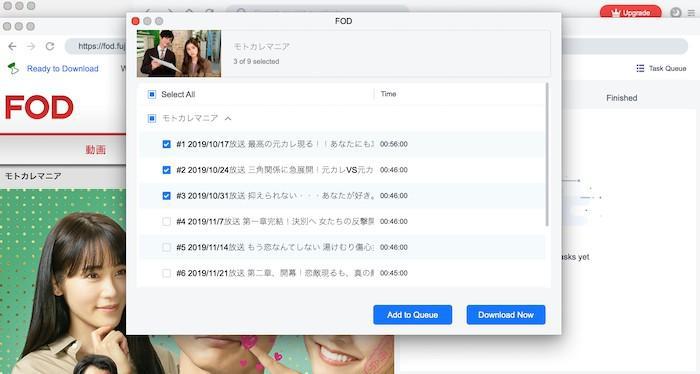Click the red Upgrade button
The height and width of the screenshot is (374, 700).
click(630, 12)
